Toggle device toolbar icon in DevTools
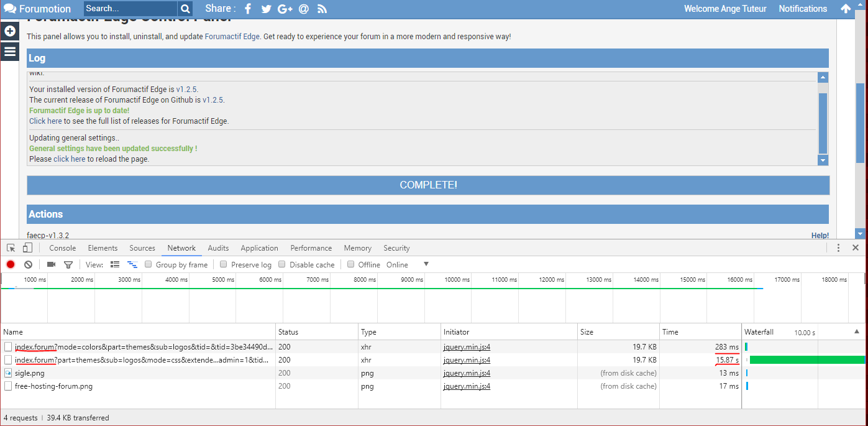Image resolution: width=868 pixels, height=426 pixels. click(x=27, y=248)
